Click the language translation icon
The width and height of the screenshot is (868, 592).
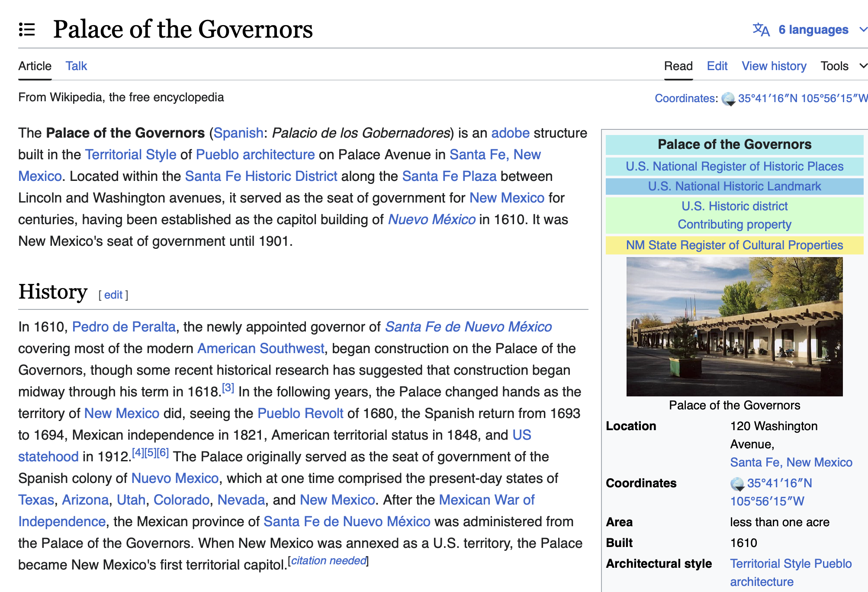tap(761, 29)
